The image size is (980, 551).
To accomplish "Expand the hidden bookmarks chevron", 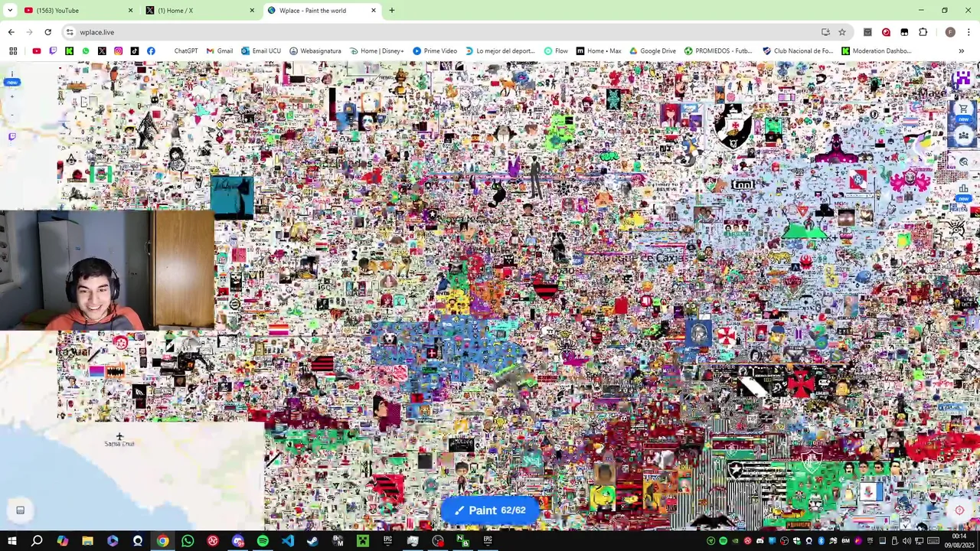I will tap(961, 51).
